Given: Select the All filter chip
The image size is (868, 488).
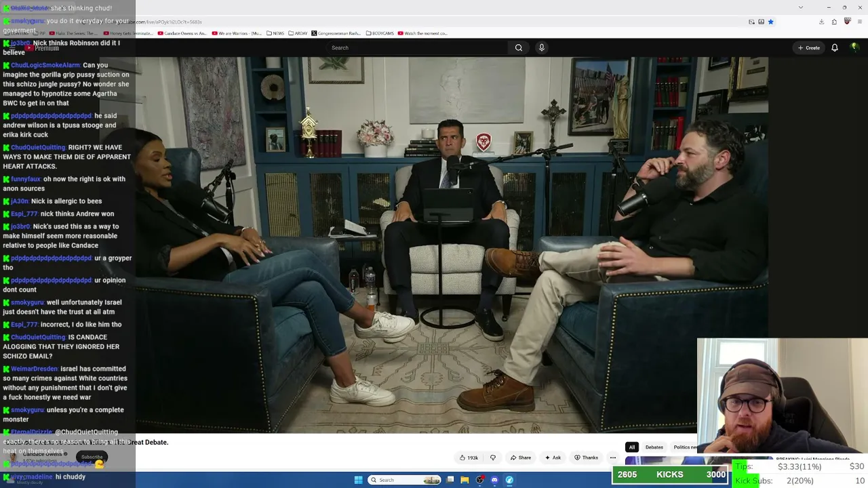Looking at the screenshot, I should (x=631, y=447).
